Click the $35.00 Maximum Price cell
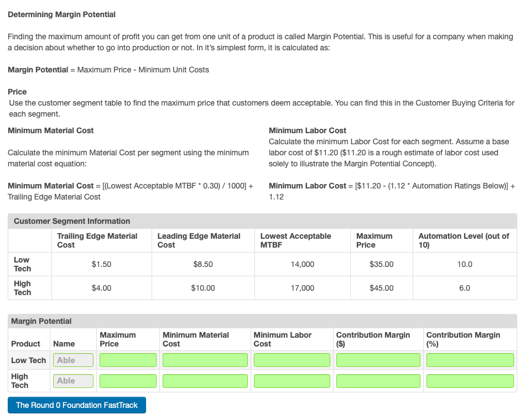 coord(381,264)
